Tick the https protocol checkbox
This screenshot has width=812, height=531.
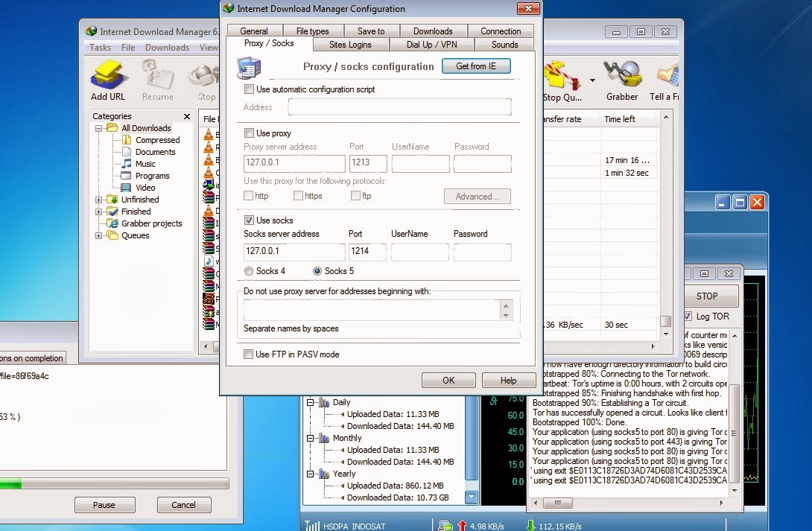[x=298, y=196]
